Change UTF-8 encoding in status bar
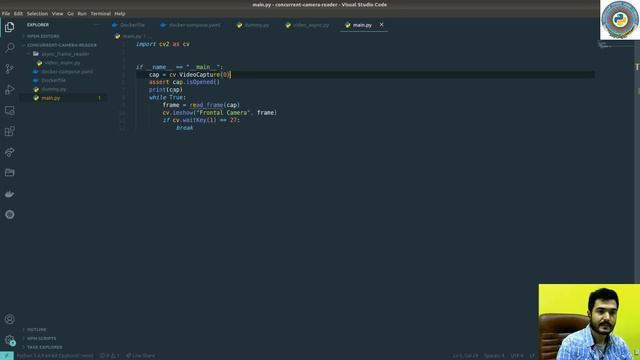 [x=517, y=356]
